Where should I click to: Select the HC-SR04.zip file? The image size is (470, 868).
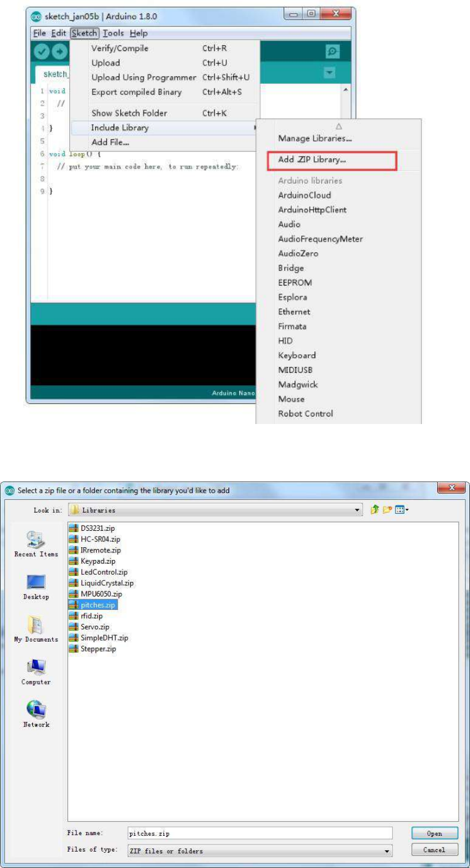pos(94,539)
